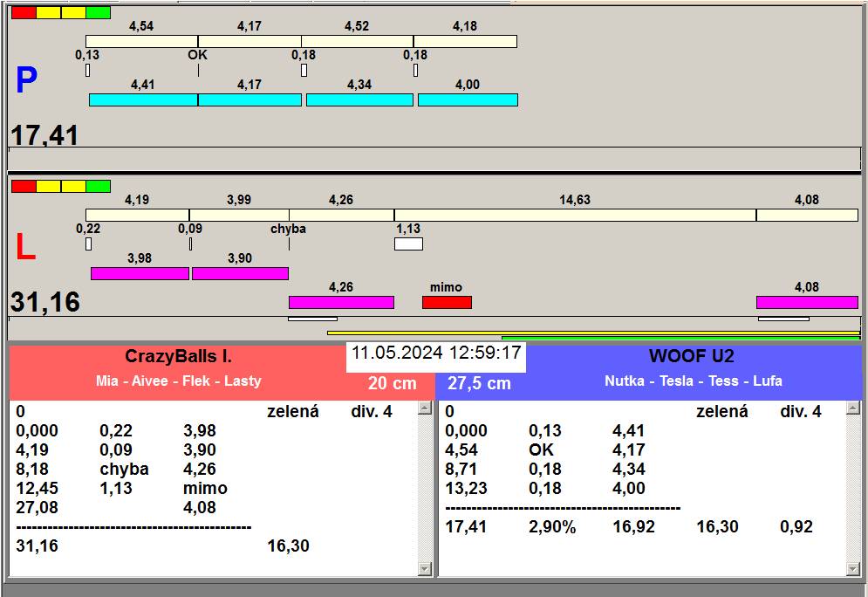Viewport: 868px width, 597px height.
Task: Click the red mimo bar in L lane
Action: pyautogui.click(x=447, y=302)
